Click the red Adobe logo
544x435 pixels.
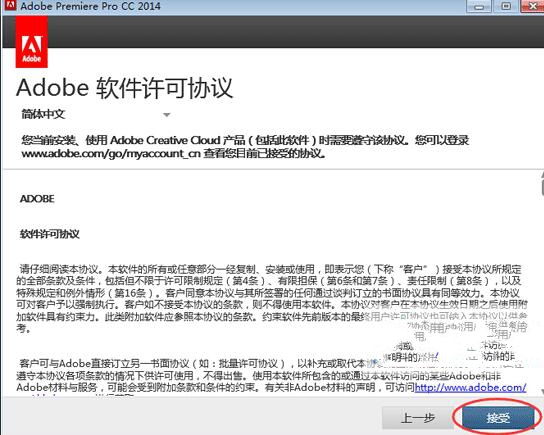[32, 42]
